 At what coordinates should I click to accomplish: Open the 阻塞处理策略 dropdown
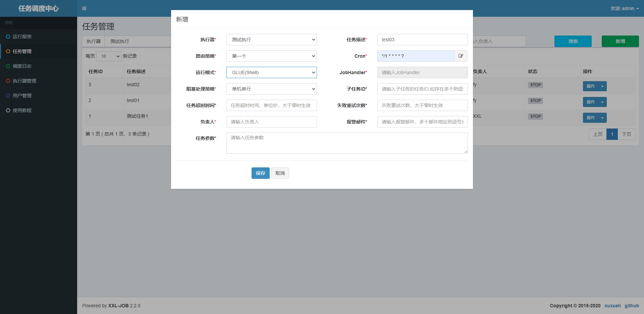tap(272, 89)
